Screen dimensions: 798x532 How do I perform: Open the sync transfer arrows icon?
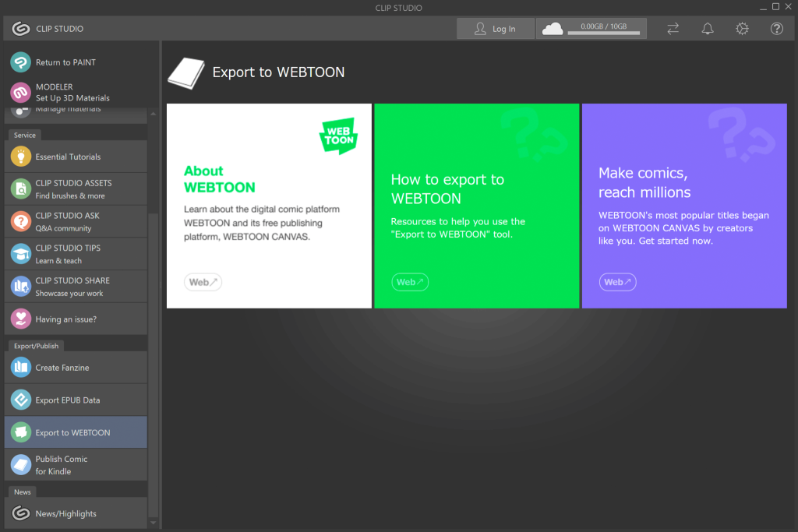point(673,29)
